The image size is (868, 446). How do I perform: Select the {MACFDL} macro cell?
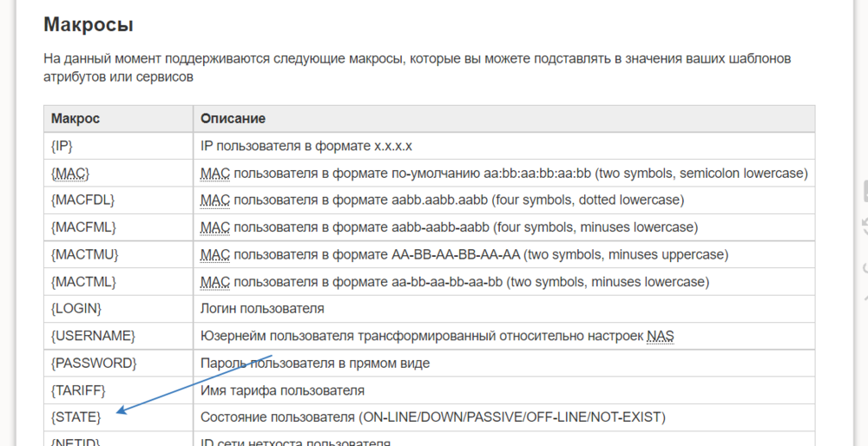83,200
